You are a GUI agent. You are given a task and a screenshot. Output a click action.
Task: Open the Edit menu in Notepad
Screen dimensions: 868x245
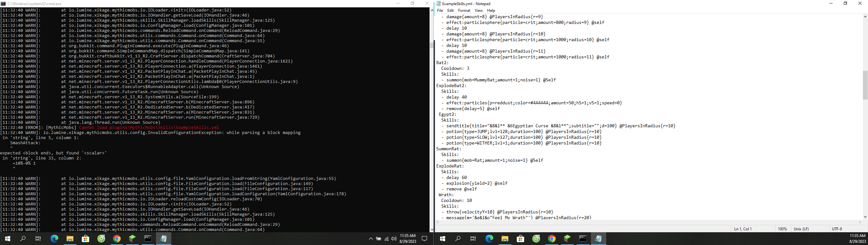(x=450, y=11)
